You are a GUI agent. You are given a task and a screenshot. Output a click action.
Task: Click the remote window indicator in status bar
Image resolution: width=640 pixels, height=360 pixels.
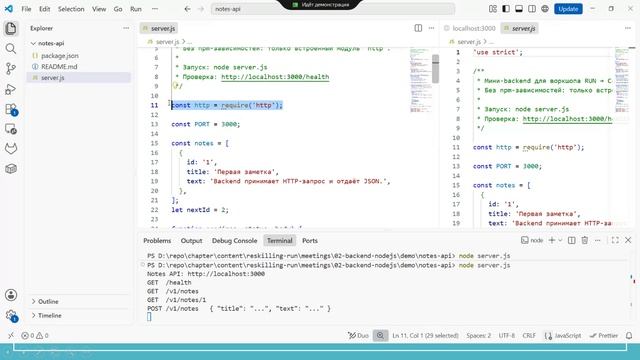[11, 336]
